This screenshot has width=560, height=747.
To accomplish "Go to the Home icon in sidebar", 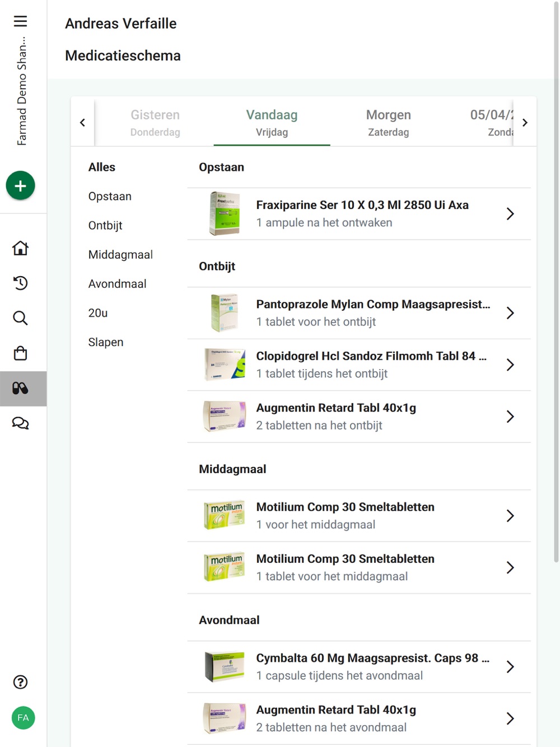I will (21, 248).
